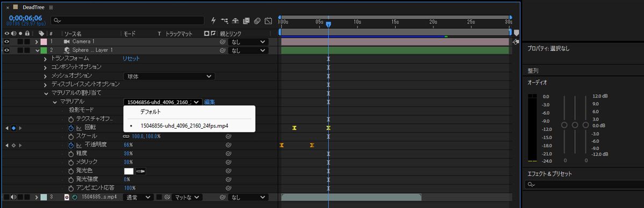Click the アンビエント応答 expression pick whip
Image resolution: width=644 pixels, height=208 pixels.
[x=228, y=188]
